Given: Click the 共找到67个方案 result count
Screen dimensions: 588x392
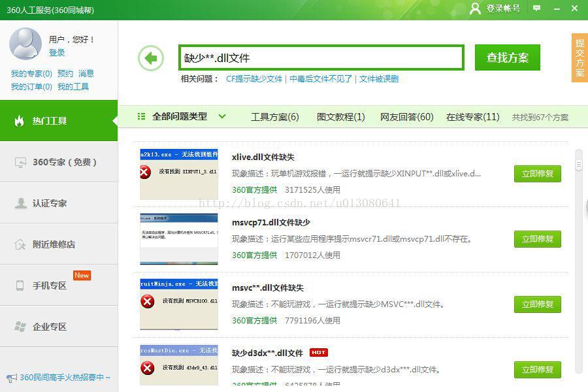Looking at the screenshot, I should 540,118.
